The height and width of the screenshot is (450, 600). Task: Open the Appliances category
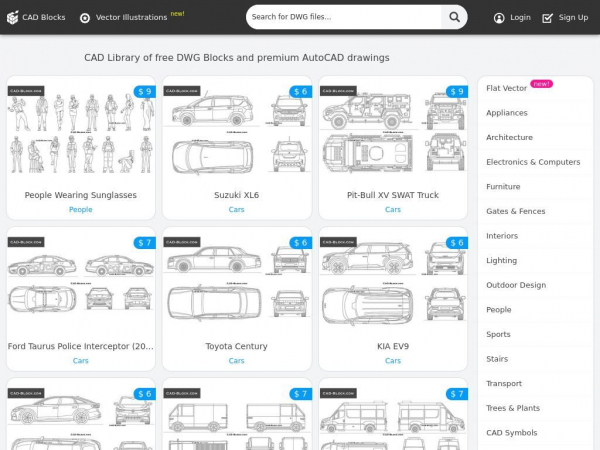[x=507, y=113]
